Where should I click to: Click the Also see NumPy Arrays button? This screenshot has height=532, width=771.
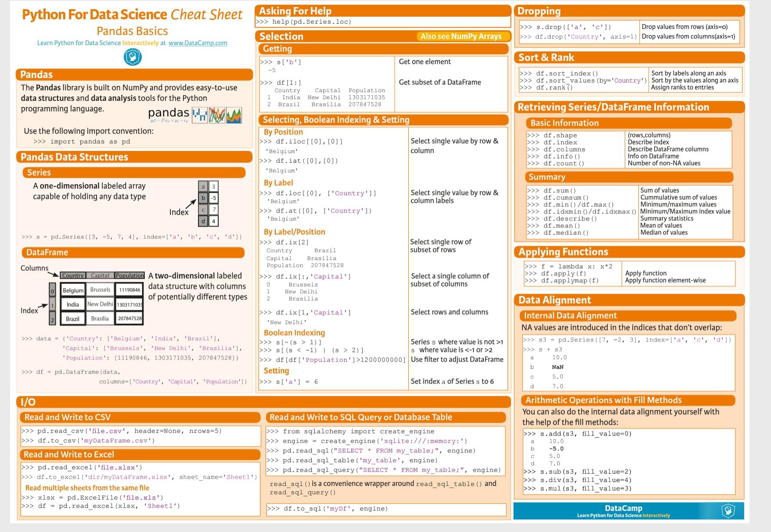461,36
